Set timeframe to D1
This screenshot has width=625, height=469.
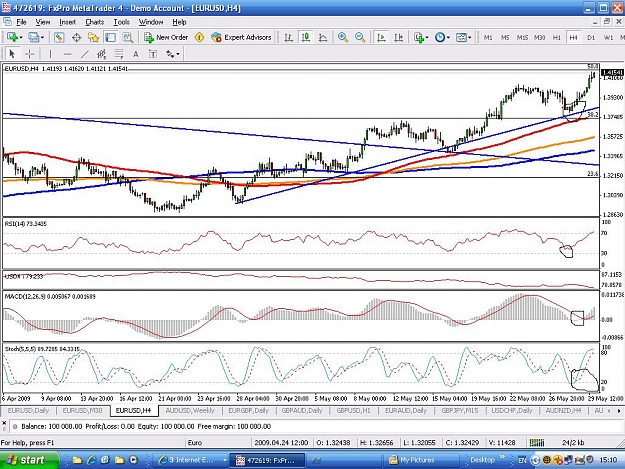coord(591,37)
